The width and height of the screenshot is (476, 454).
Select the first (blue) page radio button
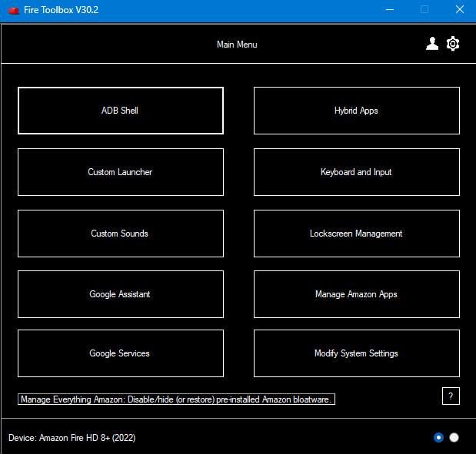[438, 437]
